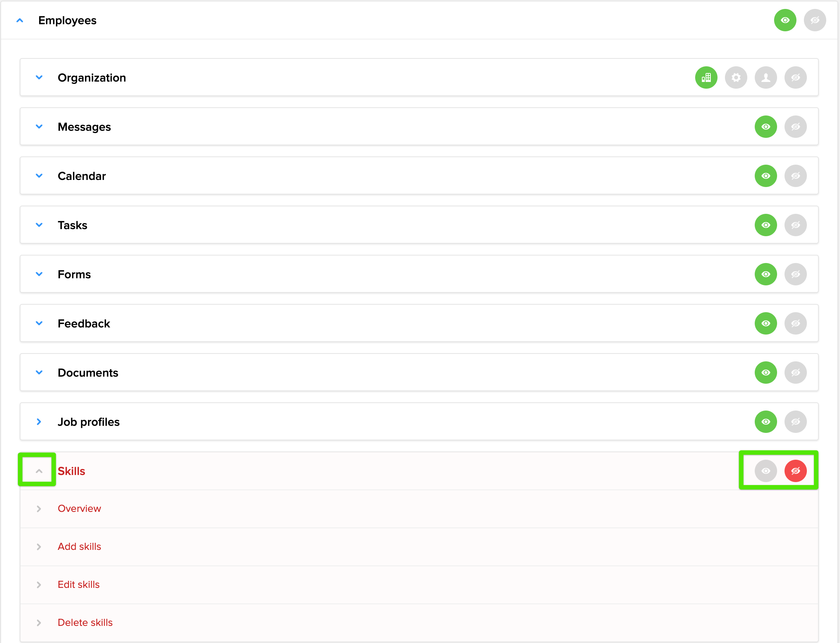The image size is (840, 643).
Task: Click the Tasks visible eye icon
Action: 766,225
